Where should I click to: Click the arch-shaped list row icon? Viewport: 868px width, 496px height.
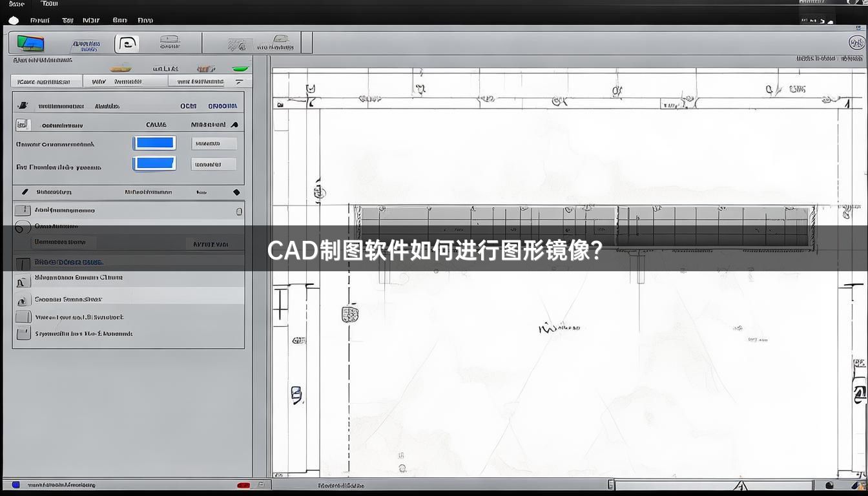[x=23, y=281]
